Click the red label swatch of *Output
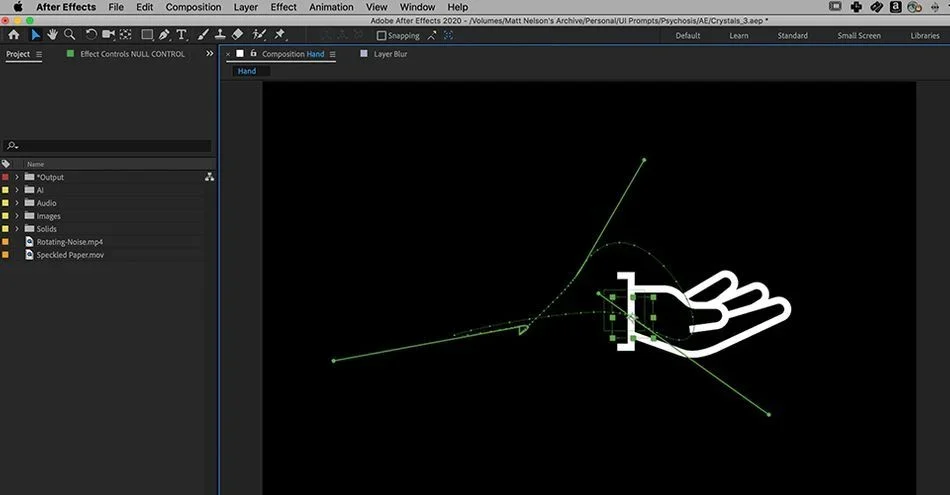The height and width of the screenshot is (495, 950). [5, 177]
